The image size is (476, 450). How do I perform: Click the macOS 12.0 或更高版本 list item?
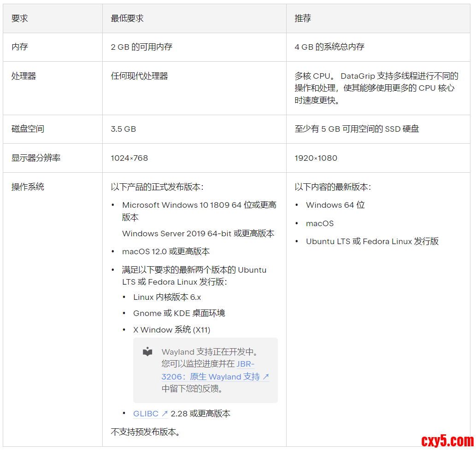point(166,251)
